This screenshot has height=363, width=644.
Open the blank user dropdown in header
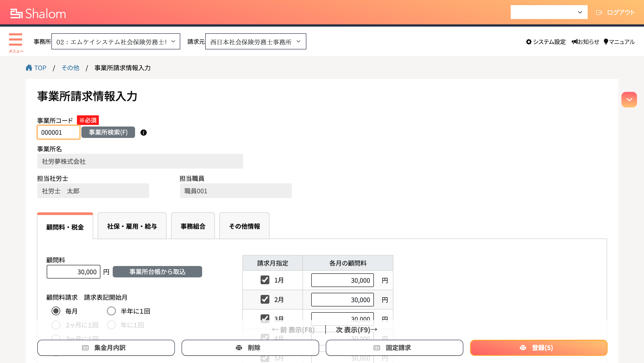[549, 12]
